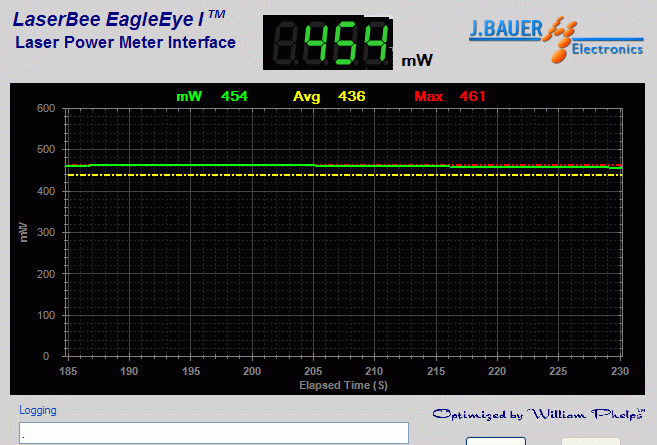Click the 600 y-axis label
This screenshot has width=657, height=445.
tap(46, 108)
